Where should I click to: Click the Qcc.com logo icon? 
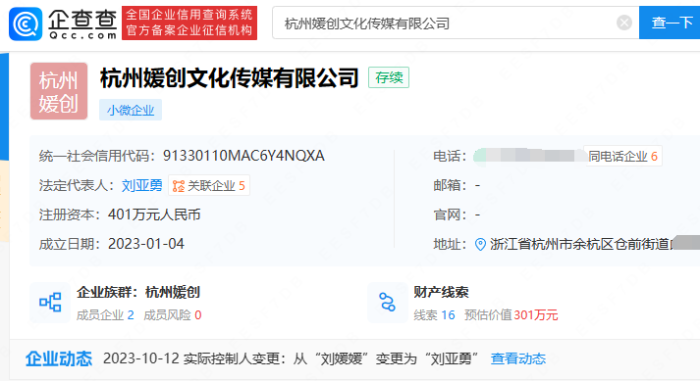pyautogui.click(x=25, y=24)
